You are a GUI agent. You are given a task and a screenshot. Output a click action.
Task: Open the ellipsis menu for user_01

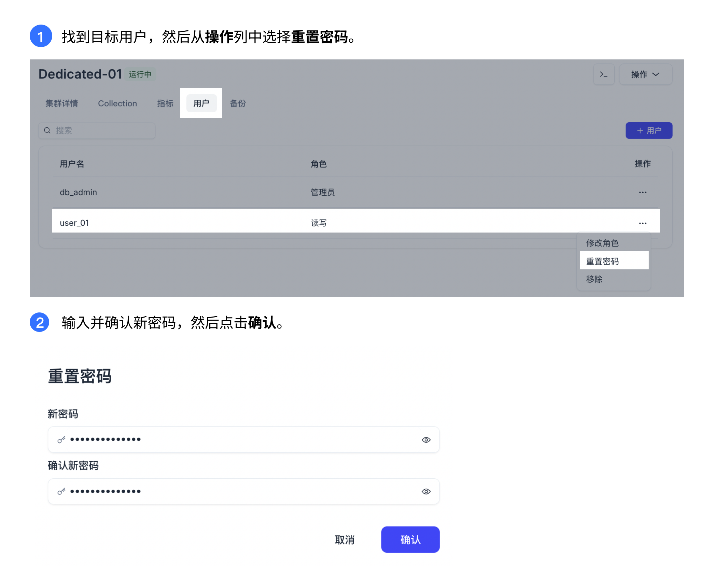(643, 223)
